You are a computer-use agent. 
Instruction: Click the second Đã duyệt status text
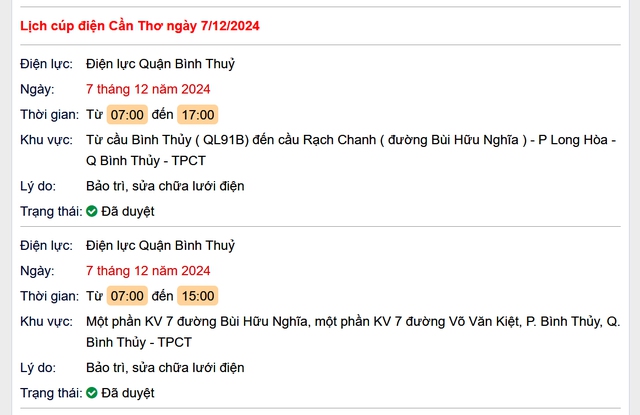128,393
